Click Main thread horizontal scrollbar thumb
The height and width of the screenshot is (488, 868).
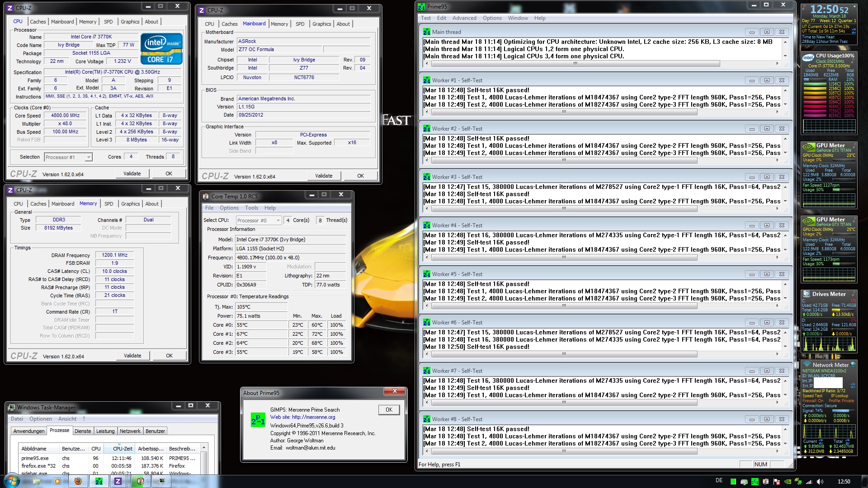point(575,64)
